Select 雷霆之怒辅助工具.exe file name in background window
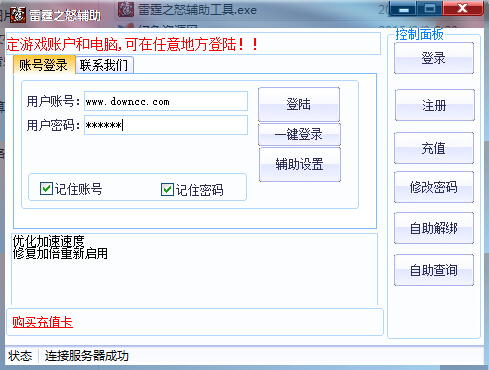This screenshot has height=370, width=489. (197, 10)
